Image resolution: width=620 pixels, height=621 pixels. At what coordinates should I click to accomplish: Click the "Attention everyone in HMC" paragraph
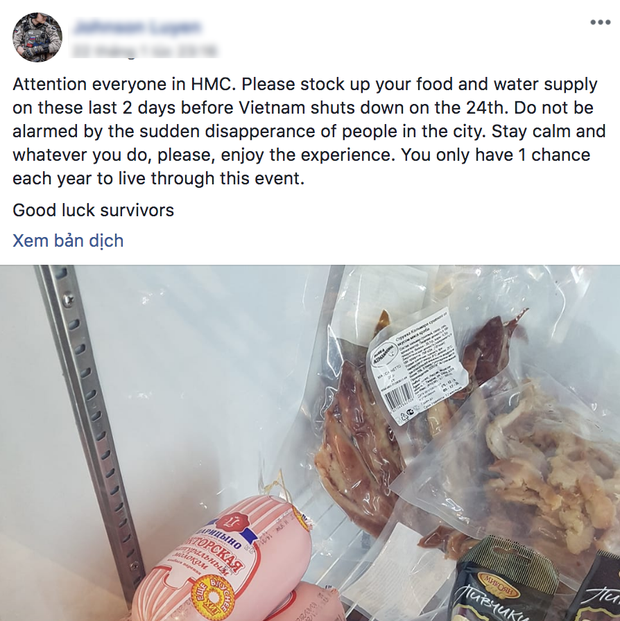coord(309,131)
